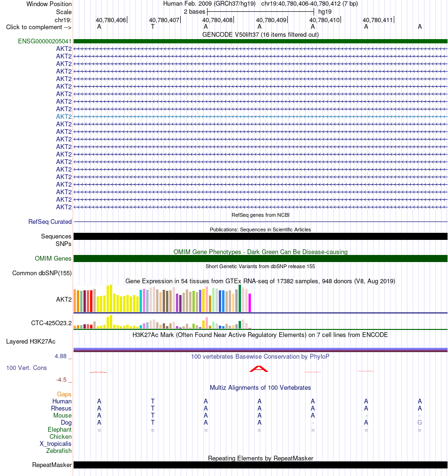Click position marker 40,780,406
The image size is (448, 476).
(x=111, y=20)
